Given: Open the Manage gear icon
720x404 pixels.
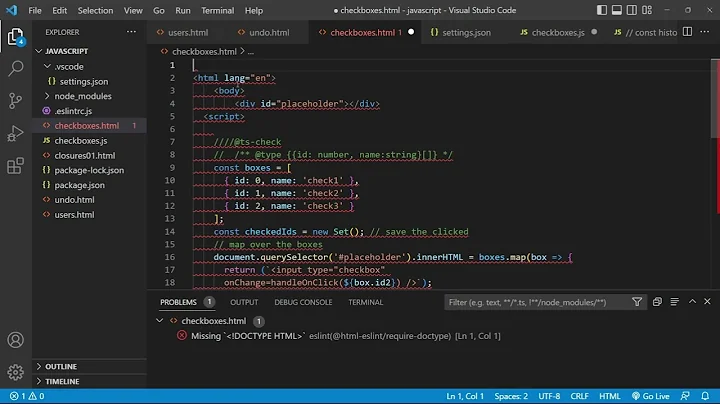Looking at the screenshot, I should [16, 372].
